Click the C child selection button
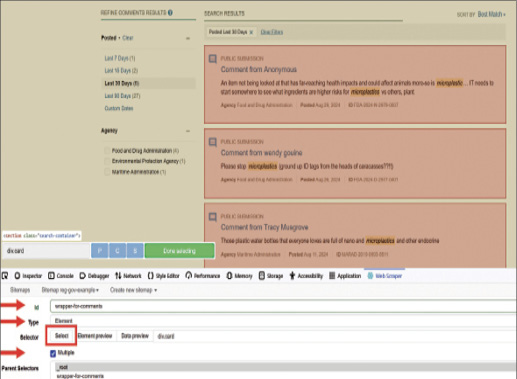The height and width of the screenshot is (379, 517). click(117, 251)
